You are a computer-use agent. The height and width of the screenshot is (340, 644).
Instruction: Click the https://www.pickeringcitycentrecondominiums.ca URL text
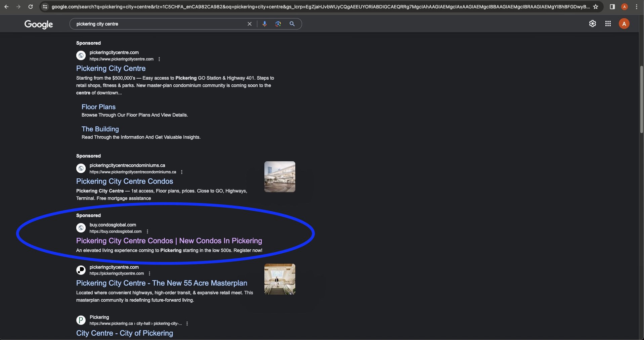(x=133, y=172)
